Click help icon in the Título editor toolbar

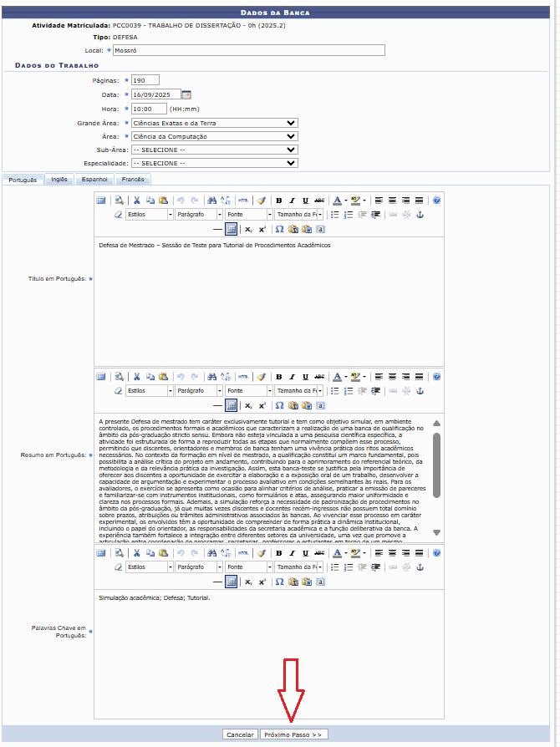(436, 201)
